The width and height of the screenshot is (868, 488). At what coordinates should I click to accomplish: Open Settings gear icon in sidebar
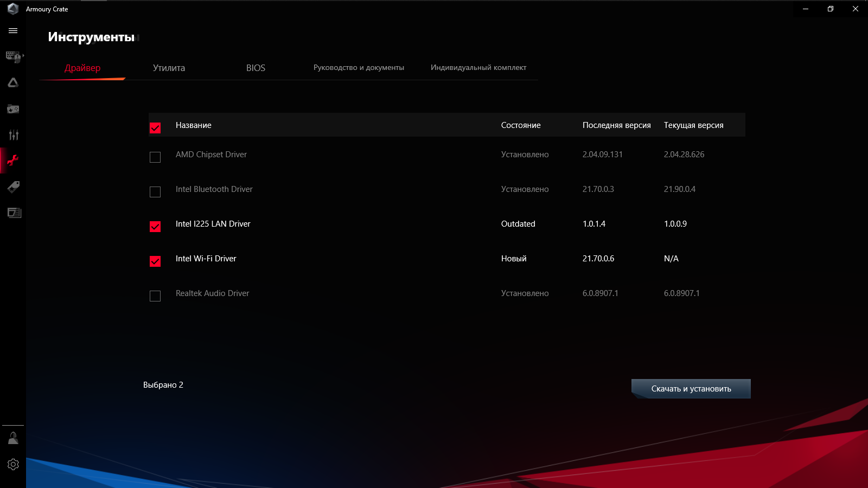pos(13,464)
